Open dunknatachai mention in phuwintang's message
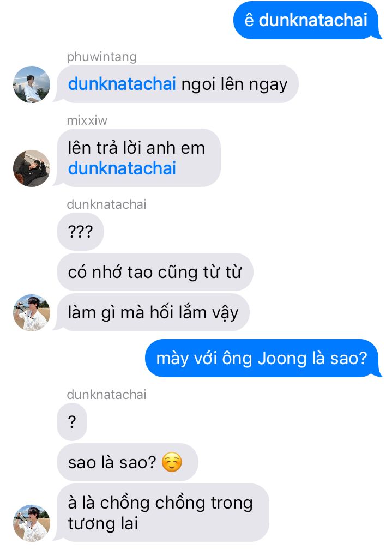The width and height of the screenshot is (392, 550). pyautogui.click(x=122, y=84)
